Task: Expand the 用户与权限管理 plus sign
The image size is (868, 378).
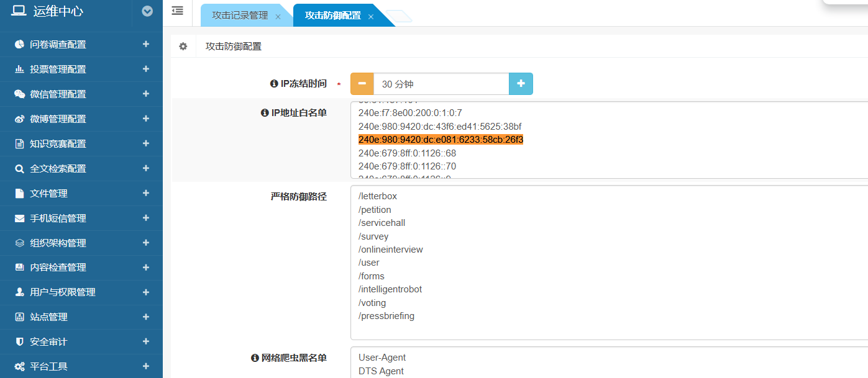Action: pos(146,292)
